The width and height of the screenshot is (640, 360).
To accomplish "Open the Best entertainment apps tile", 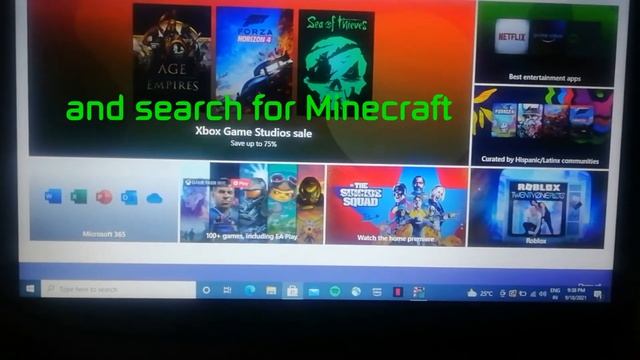I will [546, 43].
